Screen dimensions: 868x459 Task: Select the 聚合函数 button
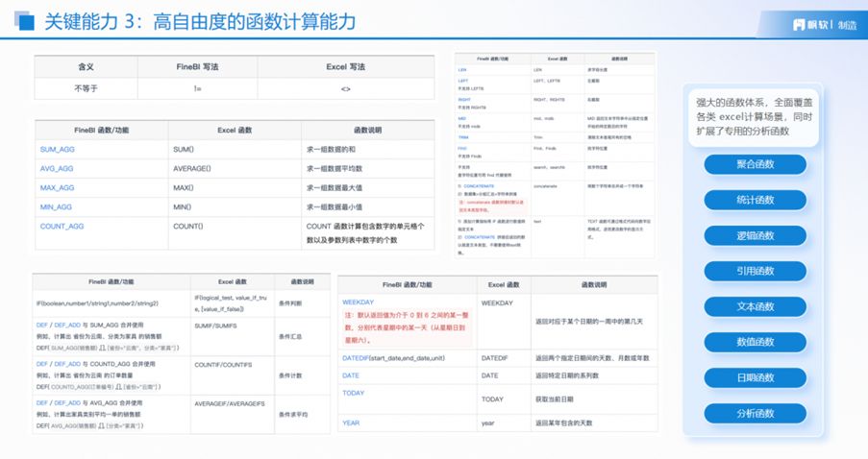(756, 164)
